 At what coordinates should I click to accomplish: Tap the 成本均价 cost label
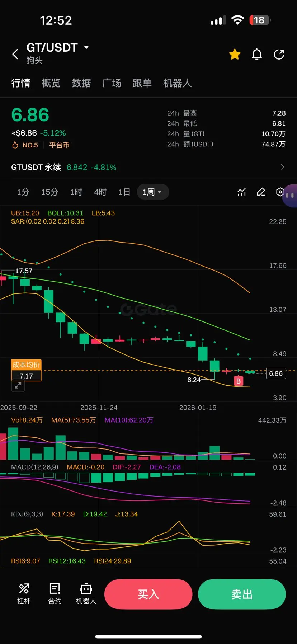tap(26, 365)
